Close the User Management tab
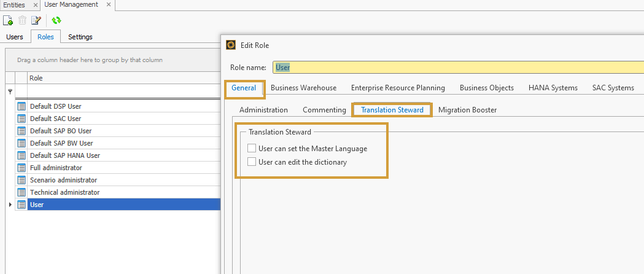 coord(109,5)
